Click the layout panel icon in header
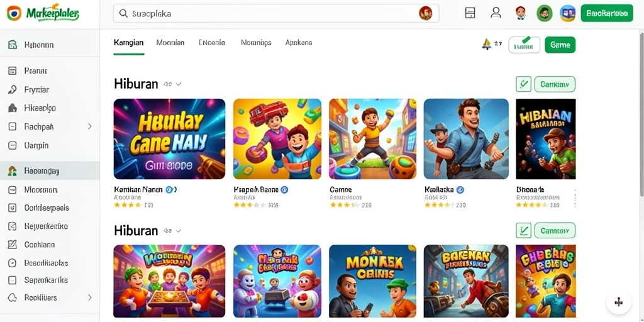Screen dimensions: 644x322 click(x=470, y=13)
